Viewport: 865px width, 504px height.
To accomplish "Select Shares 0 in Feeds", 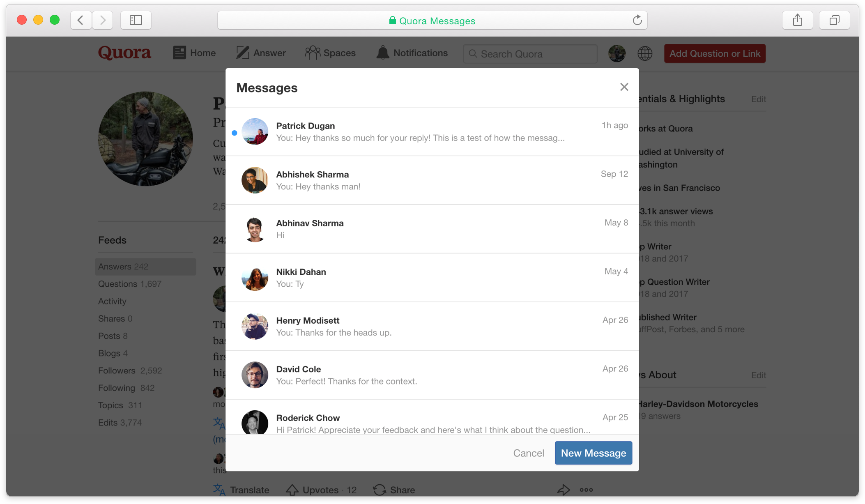I will [115, 318].
